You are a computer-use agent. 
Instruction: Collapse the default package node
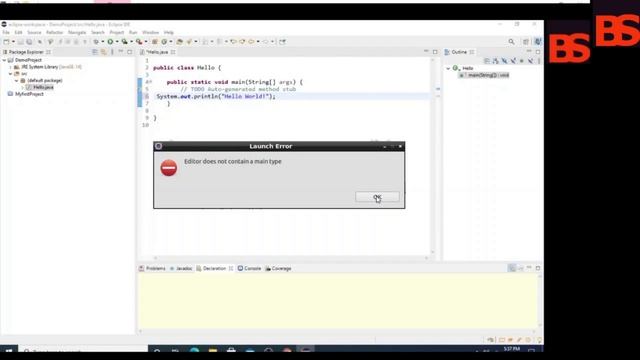(x=17, y=81)
